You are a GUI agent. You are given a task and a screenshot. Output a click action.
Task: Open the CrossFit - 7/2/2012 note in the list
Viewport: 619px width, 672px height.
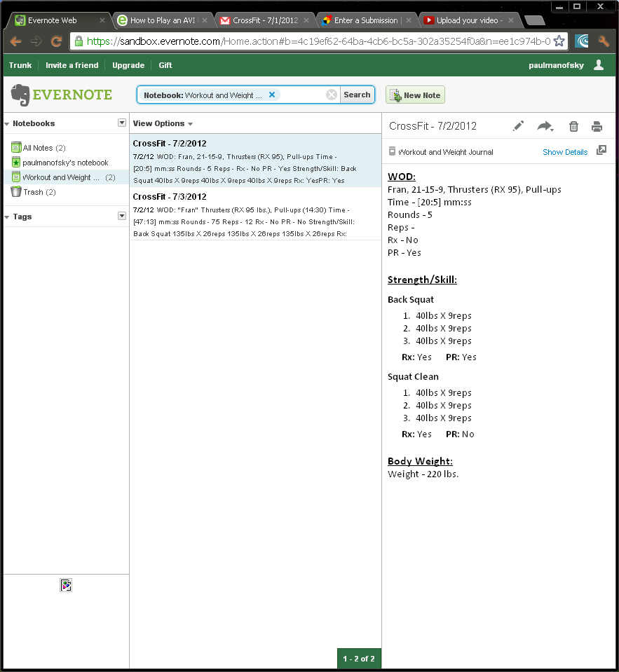255,160
